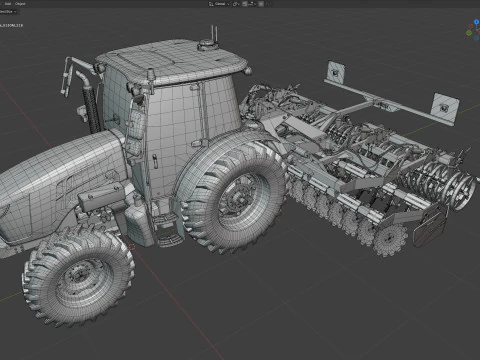480x360 pixels.
Task: Open the pivot point dropdown
Action: tap(236, 4)
